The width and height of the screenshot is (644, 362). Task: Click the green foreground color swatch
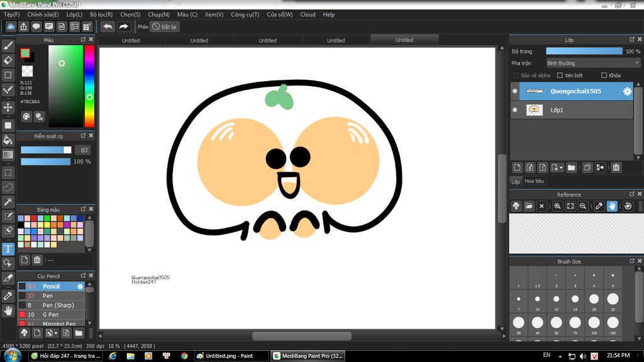pyautogui.click(x=25, y=53)
